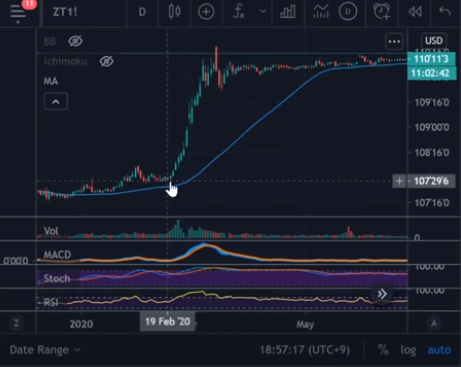Click the circled D icon in toolbar
The height and width of the screenshot is (367, 461).
tap(348, 12)
